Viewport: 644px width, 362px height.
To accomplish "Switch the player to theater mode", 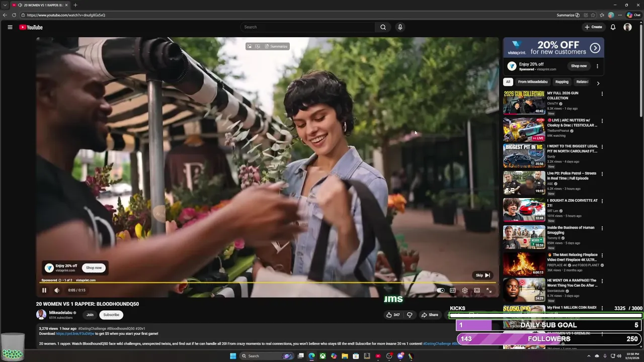I will [x=477, y=290].
